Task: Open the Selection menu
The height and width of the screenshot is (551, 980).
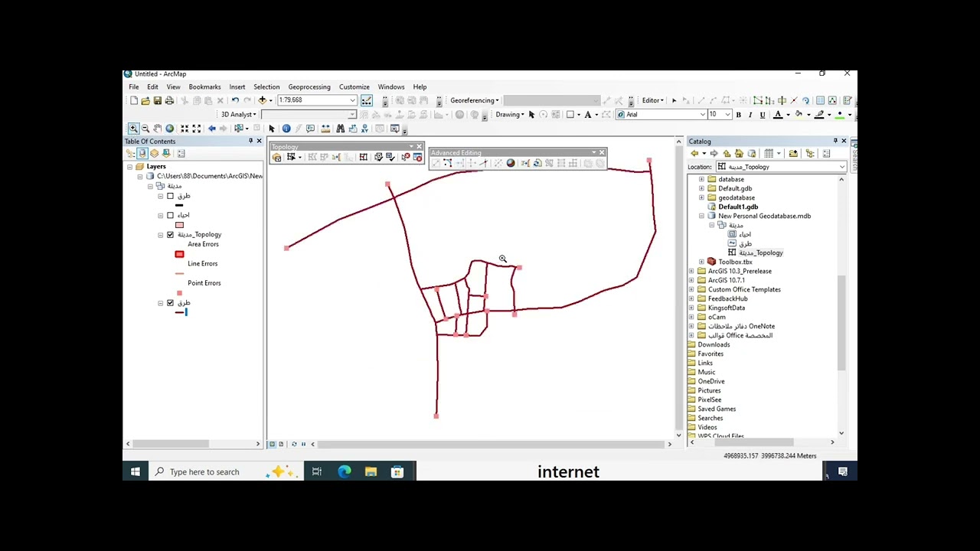Action: tap(266, 86)
